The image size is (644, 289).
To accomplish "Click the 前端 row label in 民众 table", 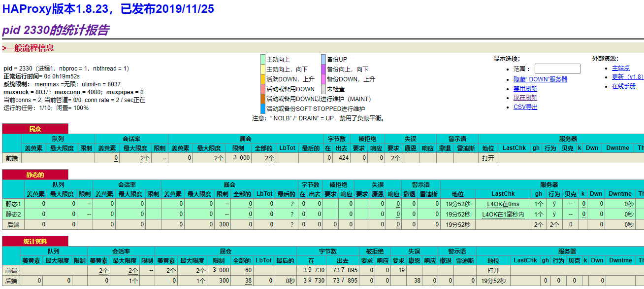I will [x=12, y=158].
